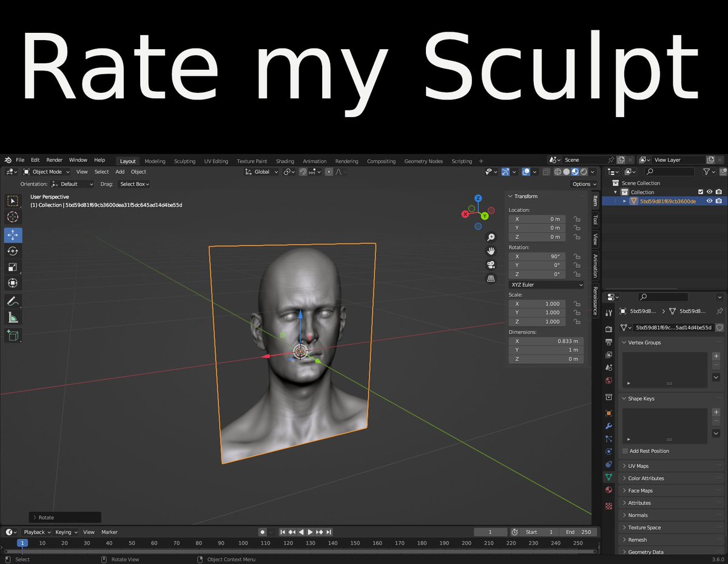
Task: Activate the Move tool
Action: 13,236
